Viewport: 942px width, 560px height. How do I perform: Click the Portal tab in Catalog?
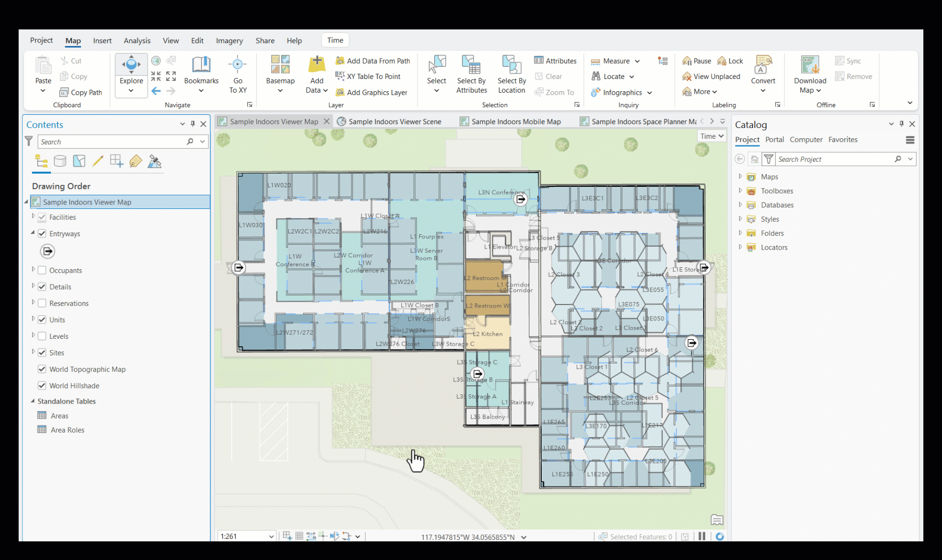[x=774, y=140]
